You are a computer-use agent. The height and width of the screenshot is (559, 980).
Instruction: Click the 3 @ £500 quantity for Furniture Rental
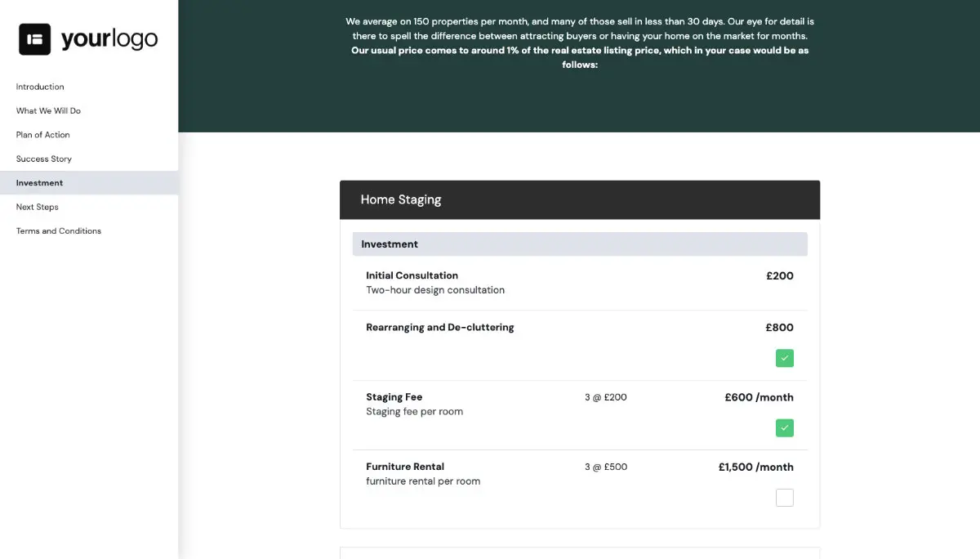(x=605, y=467)
